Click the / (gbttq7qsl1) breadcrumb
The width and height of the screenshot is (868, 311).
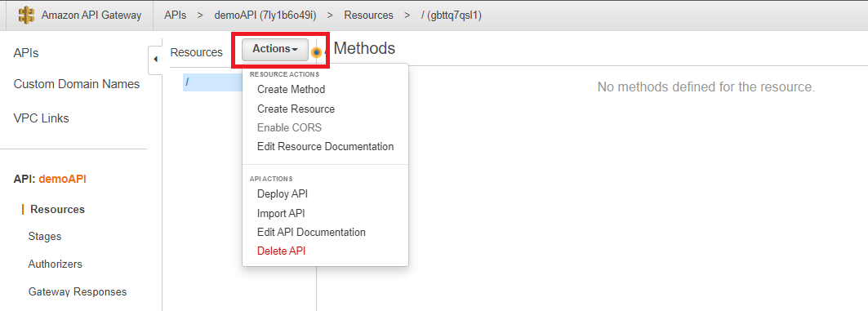pos(452,16)
